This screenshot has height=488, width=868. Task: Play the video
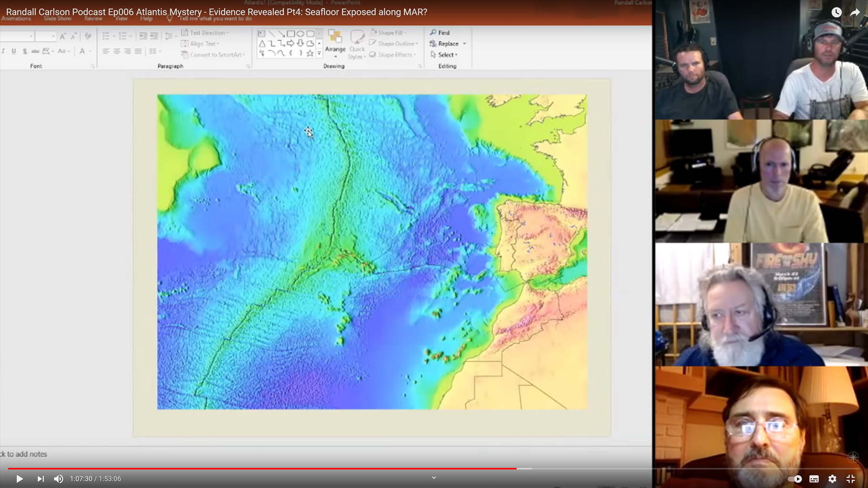19,478
